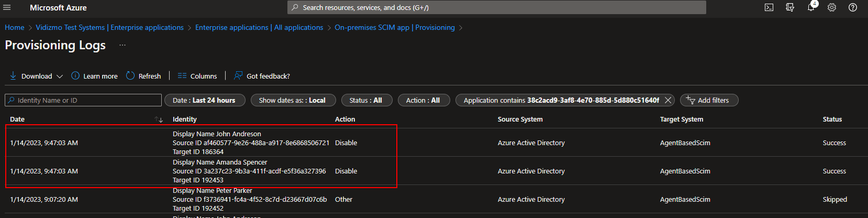Open the notifications bell

[x=811, y=7]
